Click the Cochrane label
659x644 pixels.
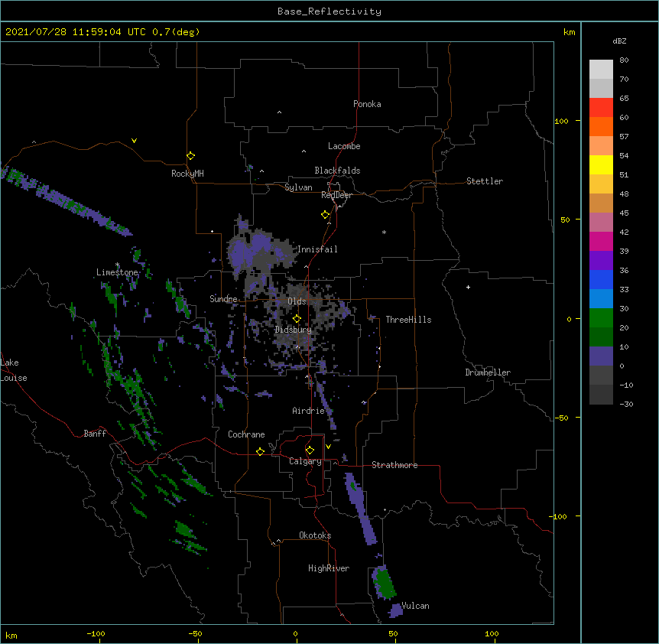(x=246, y=434)
